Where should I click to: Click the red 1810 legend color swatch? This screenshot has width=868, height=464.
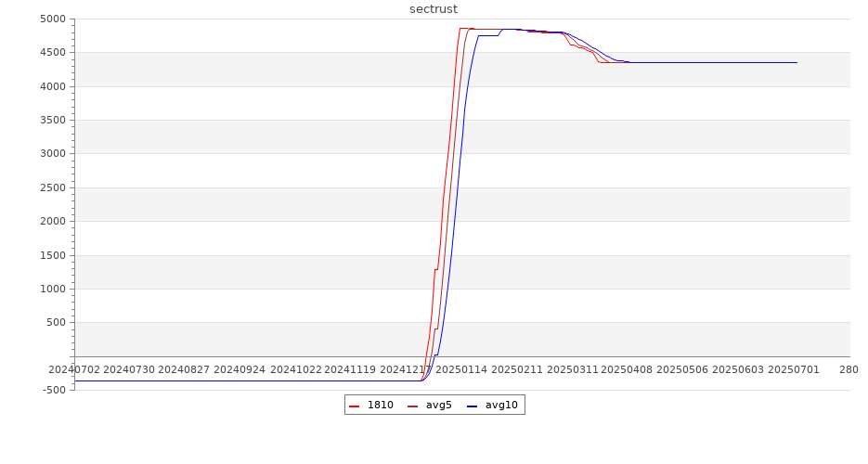pos(354,406)
